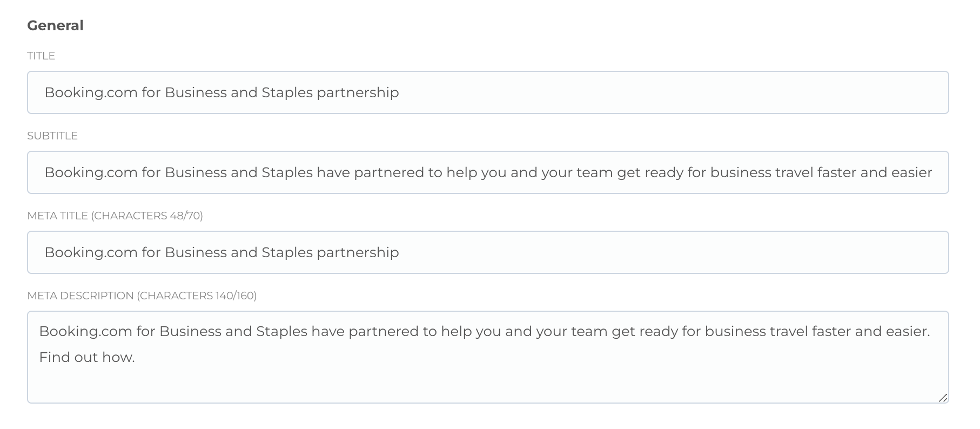Place cursor on "partnership" in Meta Title field
Screen dimensions: 980x429
tap(358, 252)
